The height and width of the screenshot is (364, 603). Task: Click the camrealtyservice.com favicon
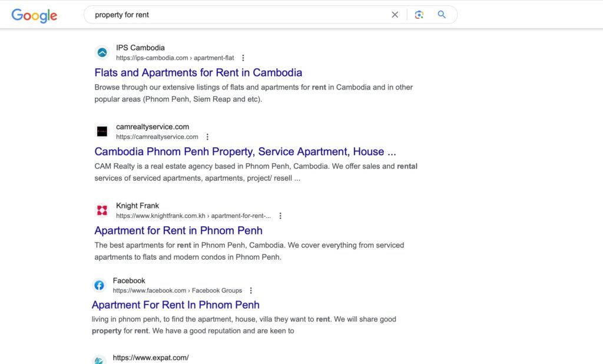click(x=102, y=131)
